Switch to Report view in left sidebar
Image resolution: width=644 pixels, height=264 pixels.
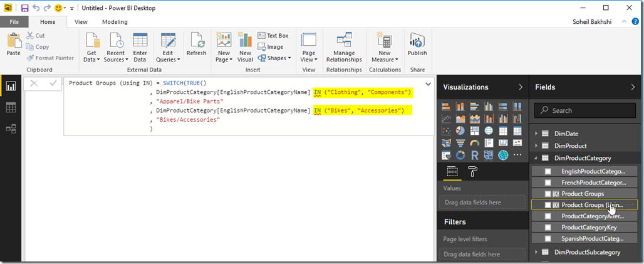click(11, 86)
